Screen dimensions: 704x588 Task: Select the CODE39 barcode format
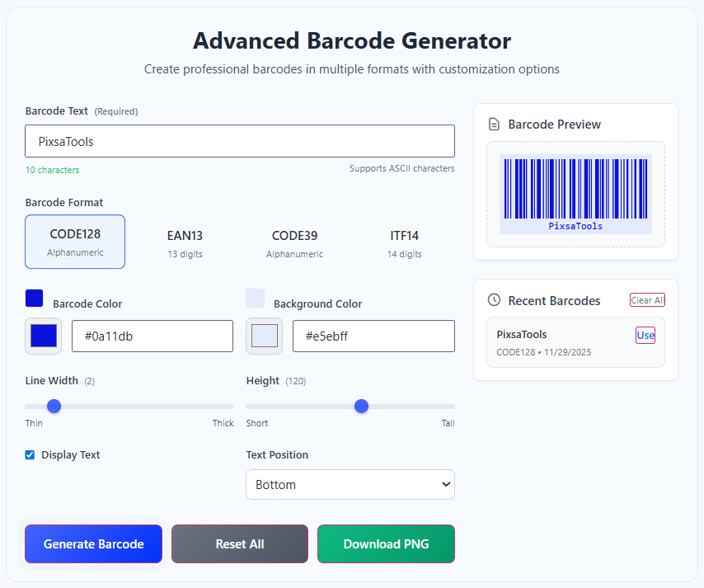click(x=294, y=244)
